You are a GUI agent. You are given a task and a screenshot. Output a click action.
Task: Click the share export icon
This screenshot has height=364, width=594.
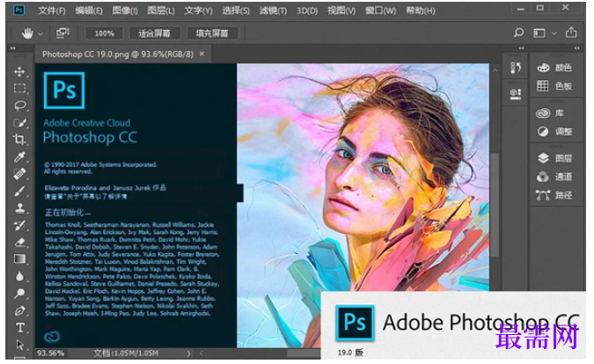(571, 33)
